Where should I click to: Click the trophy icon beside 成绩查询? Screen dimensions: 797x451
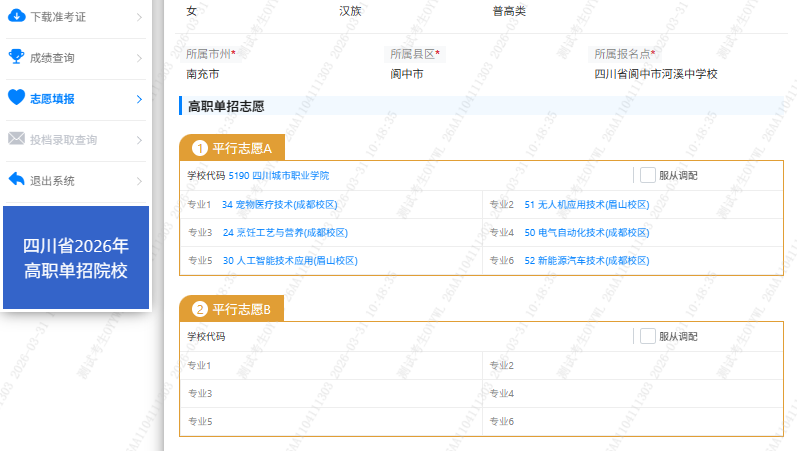[x=16, y=56]
